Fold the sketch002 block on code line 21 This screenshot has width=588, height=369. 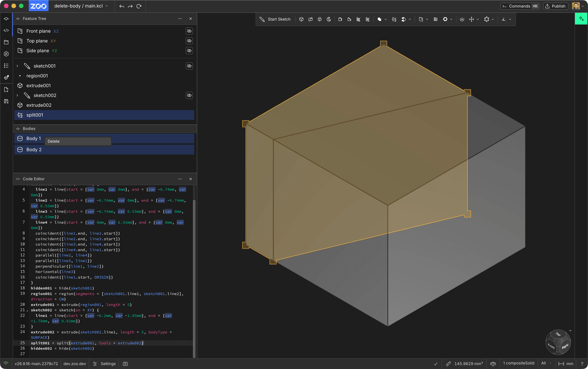coord(27,311)
